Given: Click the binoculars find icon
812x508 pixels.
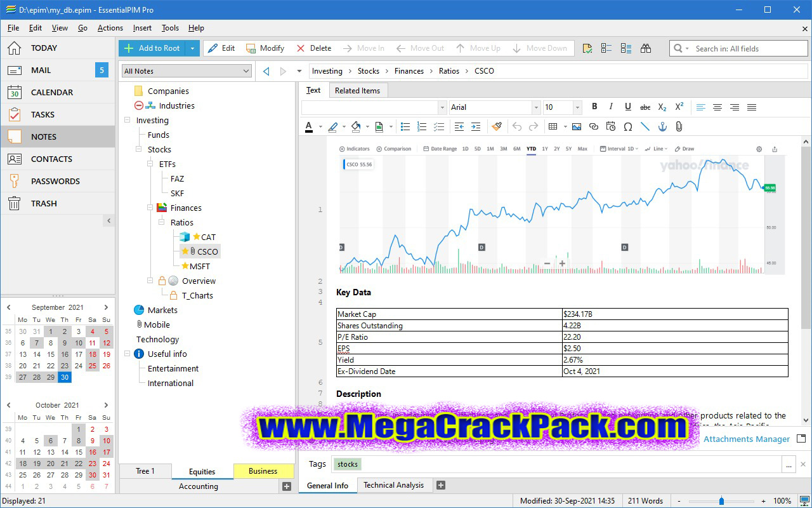Looking at the screenshot, I should (646, 48).
